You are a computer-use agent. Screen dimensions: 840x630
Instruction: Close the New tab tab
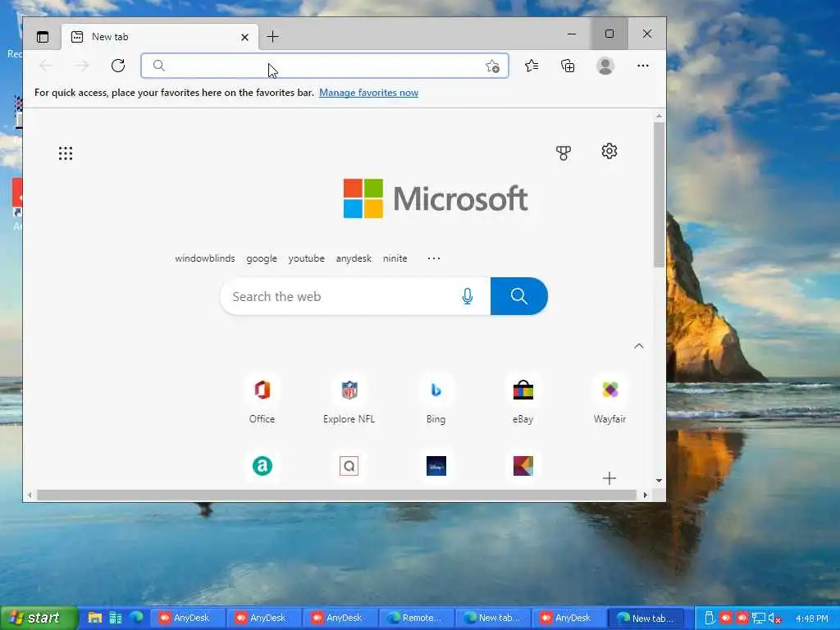click(244, 37)
